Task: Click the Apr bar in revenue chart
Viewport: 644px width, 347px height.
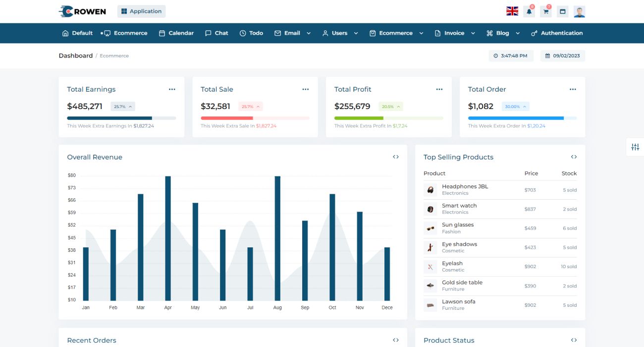Action: pyautogui.click(x=168, y=238)
